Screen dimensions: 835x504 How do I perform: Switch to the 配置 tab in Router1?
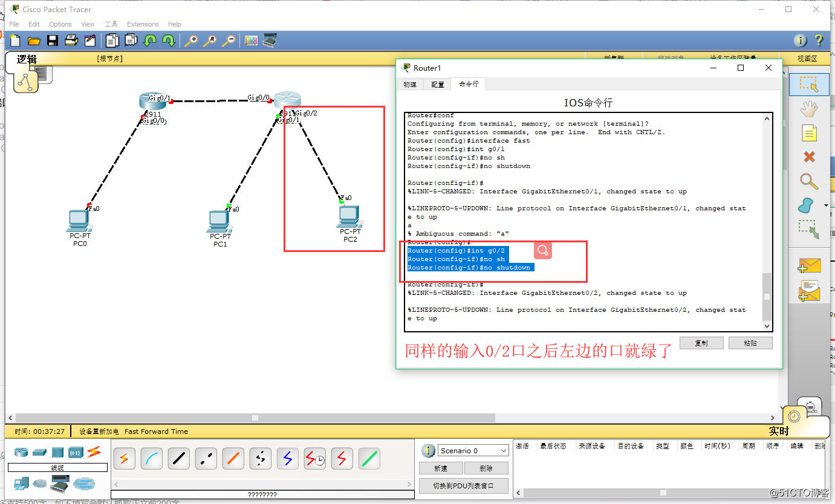pyautogui.click(x=438, y=85)
